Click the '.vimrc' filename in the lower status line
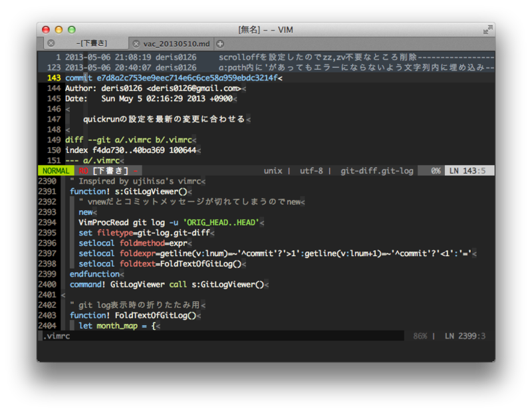 tap(57, 336)
